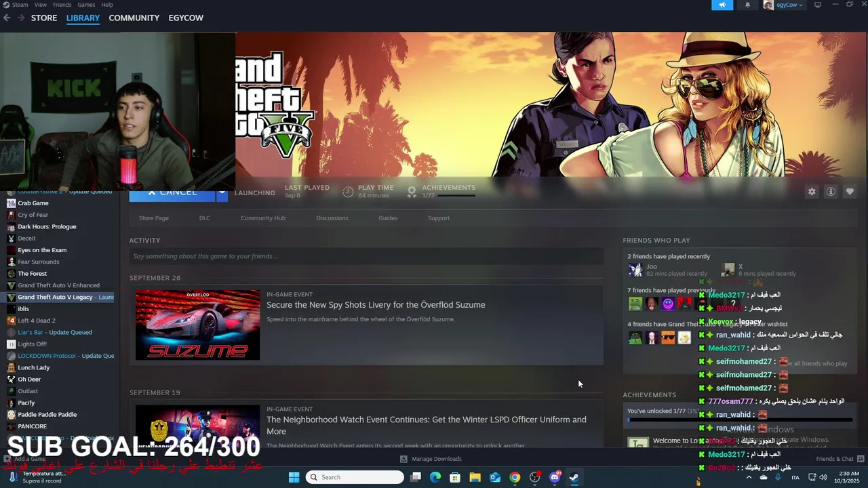Open the Community Hub link
The image size is (868, 488).
263,218
